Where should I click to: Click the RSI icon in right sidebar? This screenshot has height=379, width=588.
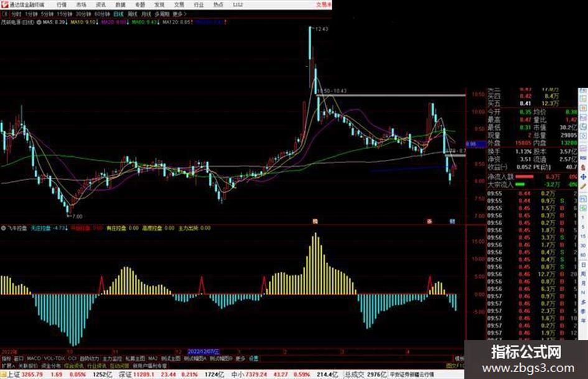[583, 159]
